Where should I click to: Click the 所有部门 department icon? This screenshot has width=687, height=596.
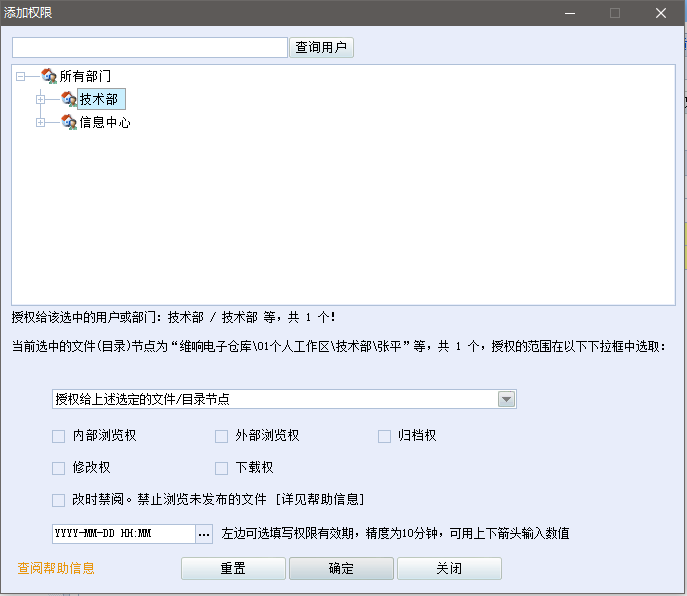coord(48,76)
